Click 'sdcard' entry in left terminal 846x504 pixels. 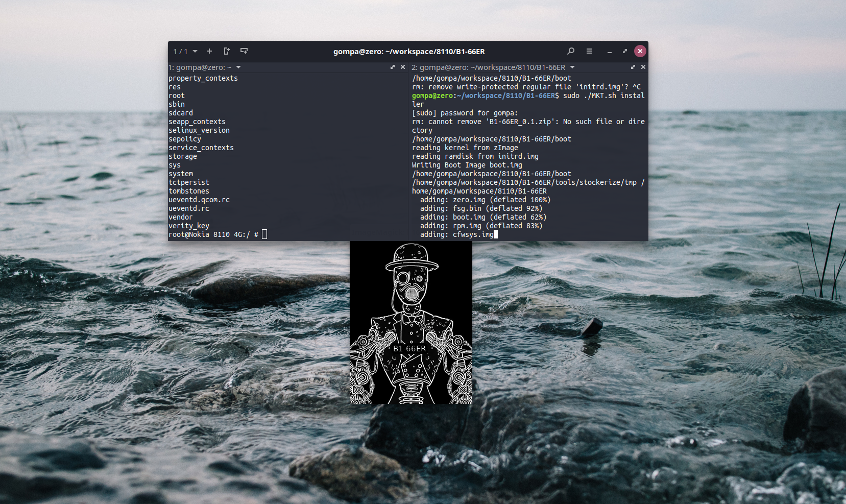(x=181, y=113)
